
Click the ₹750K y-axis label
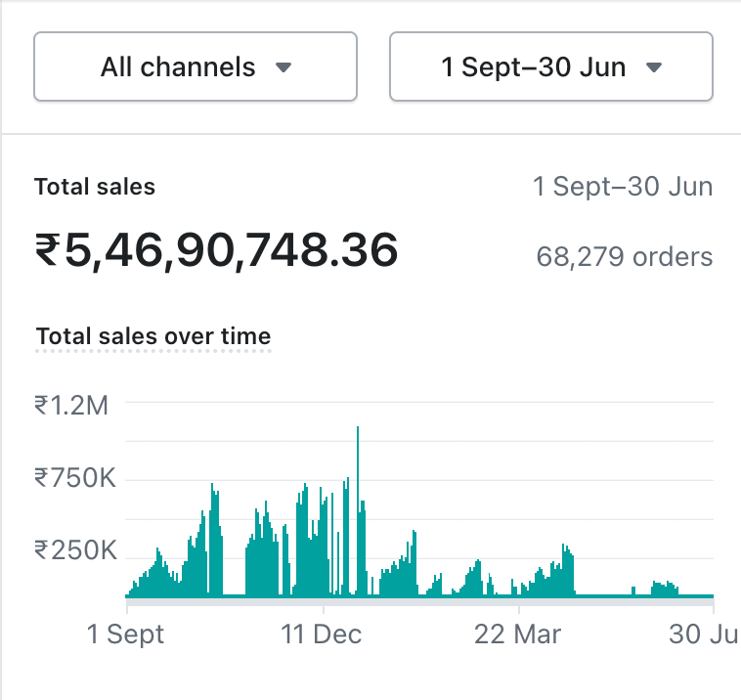pos(75,478)
